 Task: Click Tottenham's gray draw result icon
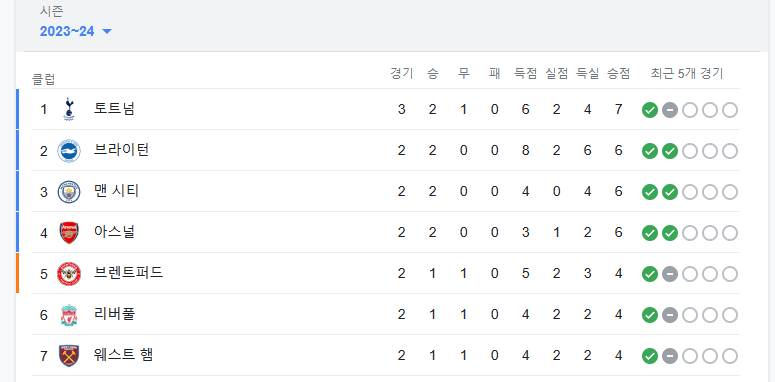(670, 110)
